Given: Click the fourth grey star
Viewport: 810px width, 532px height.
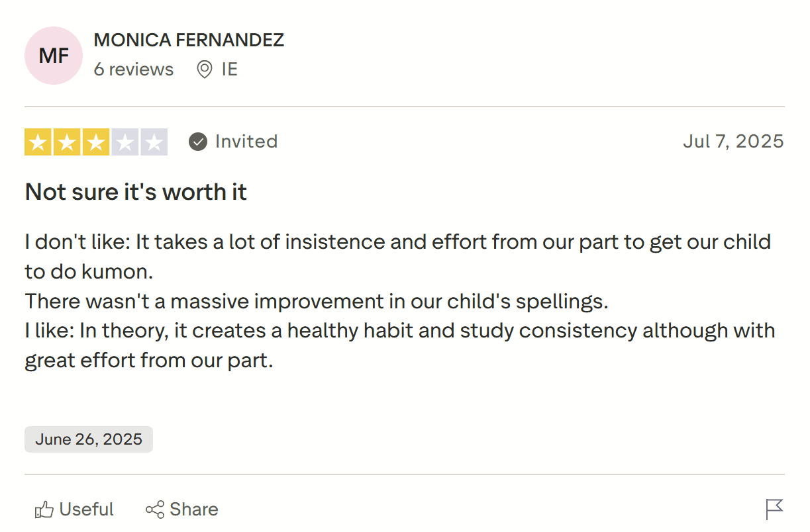Looking at the screenshot, I should point(125,142).
